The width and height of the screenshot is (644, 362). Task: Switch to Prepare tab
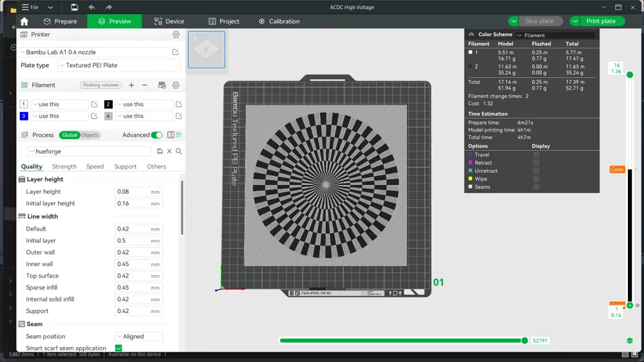[x=61, y=21]
